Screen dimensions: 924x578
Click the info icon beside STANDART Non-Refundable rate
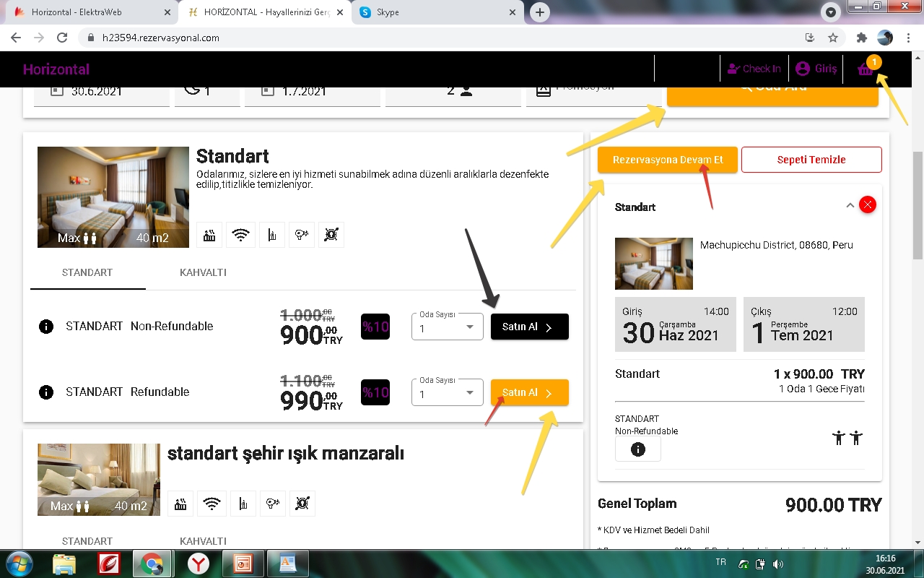46,327
